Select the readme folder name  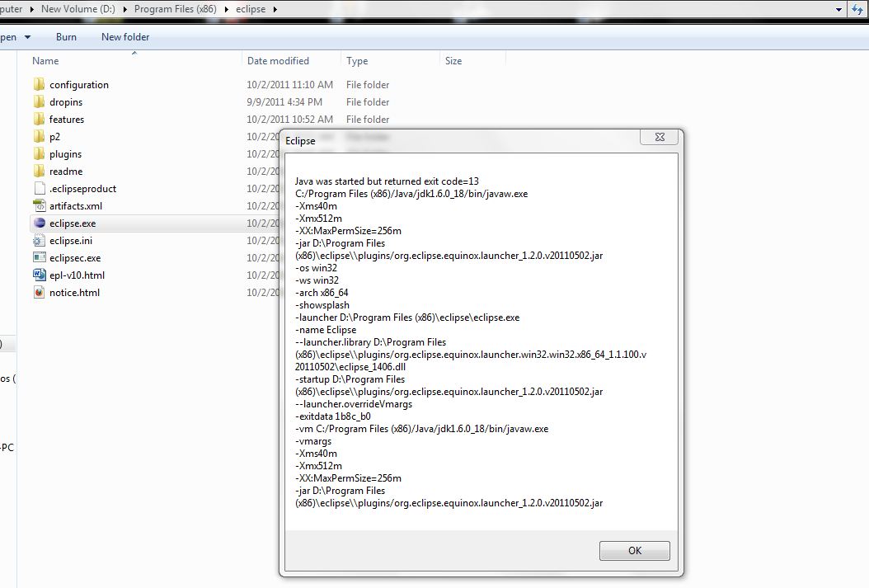tap(66, 172)
